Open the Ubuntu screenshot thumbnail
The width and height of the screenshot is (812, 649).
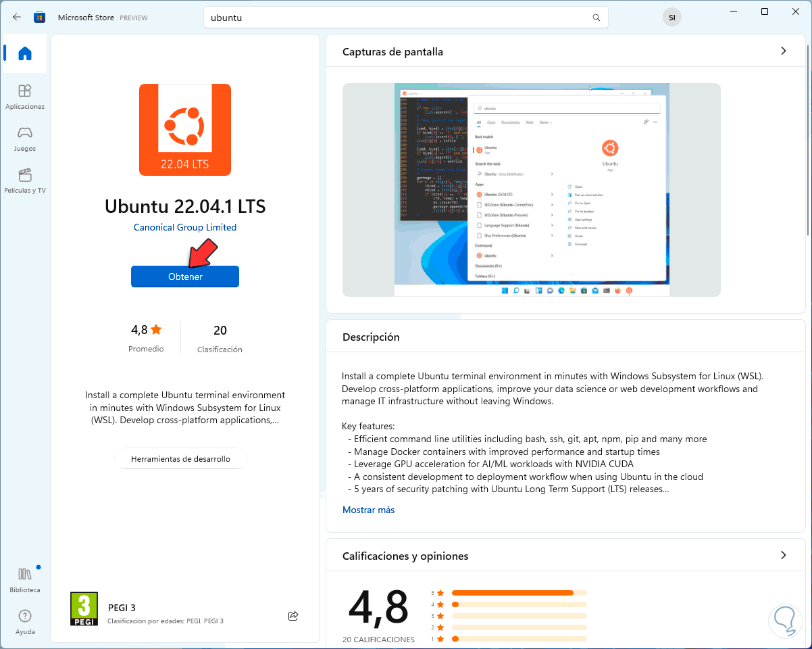tap(532, 190)
